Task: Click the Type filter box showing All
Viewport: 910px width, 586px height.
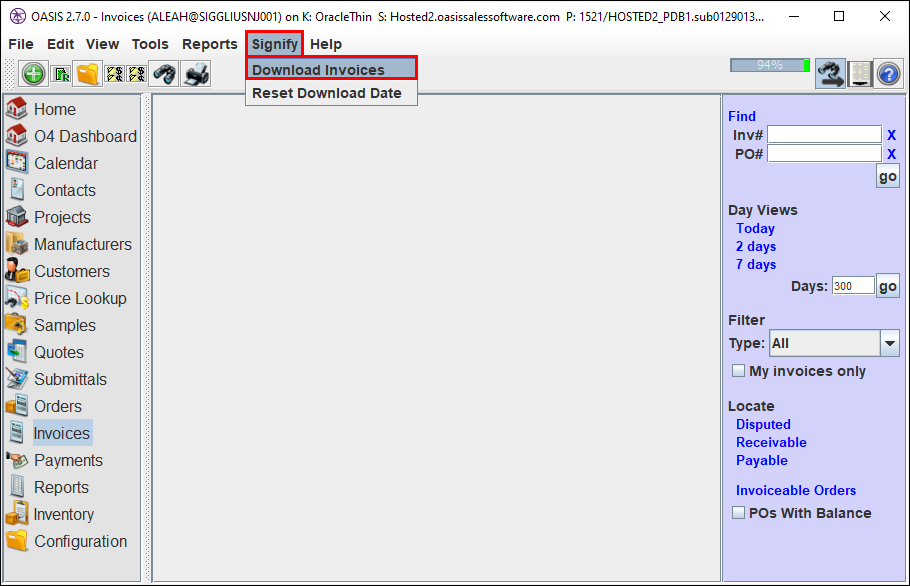Action: (x=825, y=343)
